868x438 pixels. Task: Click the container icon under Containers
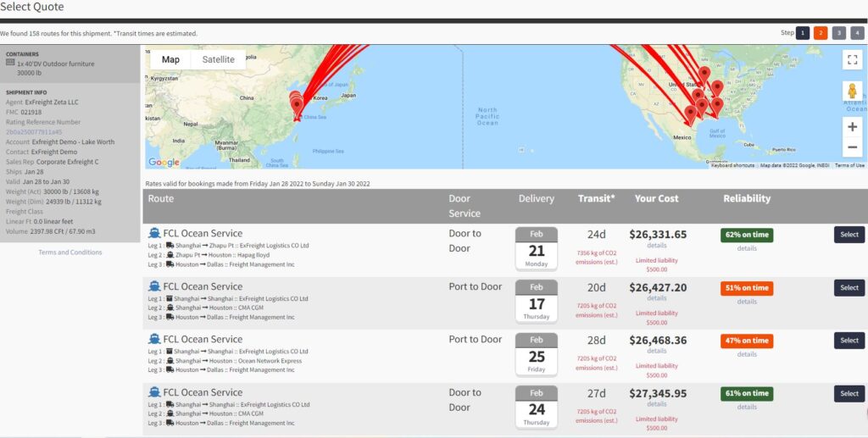10,63
